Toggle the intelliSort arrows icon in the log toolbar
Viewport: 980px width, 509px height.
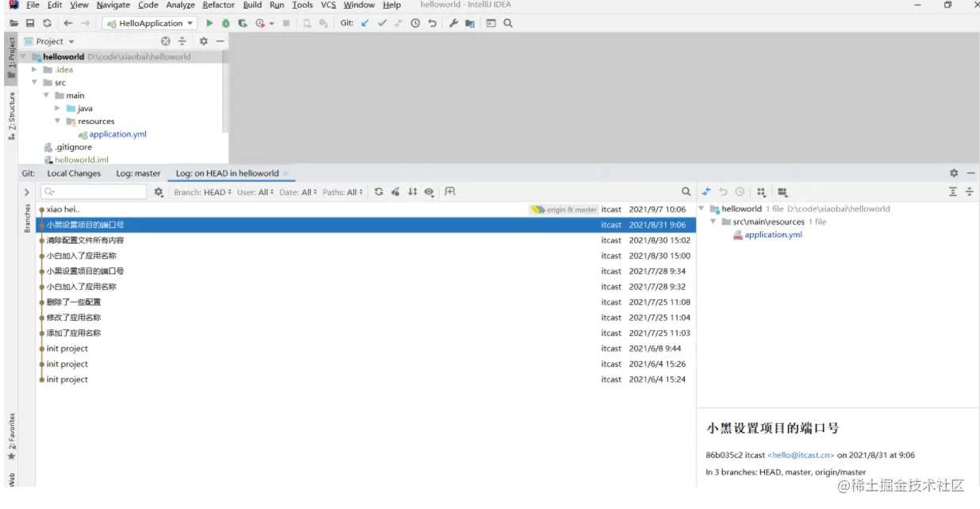tap(412, 192)
